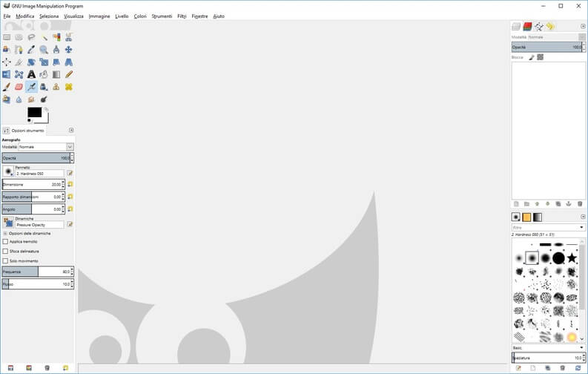Open the Modifica menu
588x374 pixels.
pos(25,16)
